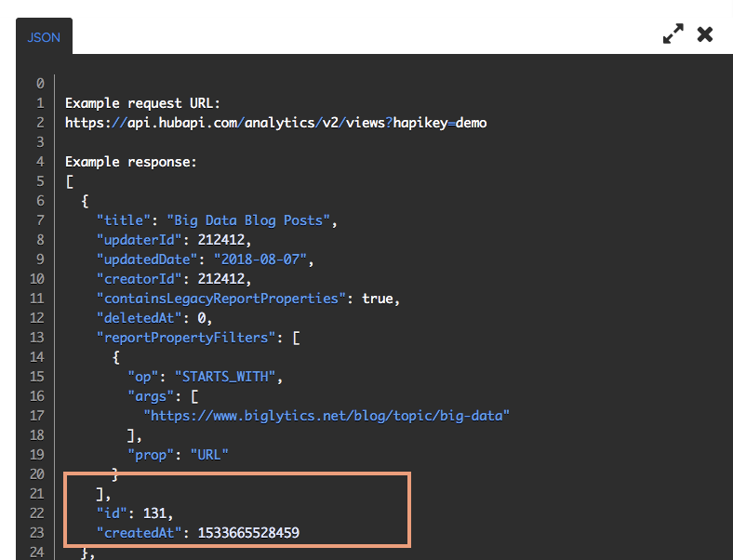Click the true value on line 11
The height and width of the screenshot is (560, 733).
378,299
